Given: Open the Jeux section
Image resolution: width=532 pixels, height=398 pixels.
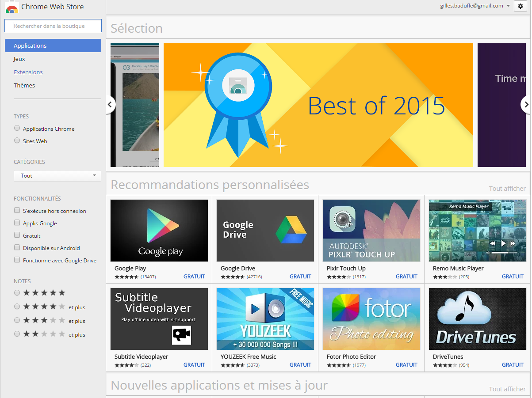Looking at the screenshot, I should coord(19,59).
